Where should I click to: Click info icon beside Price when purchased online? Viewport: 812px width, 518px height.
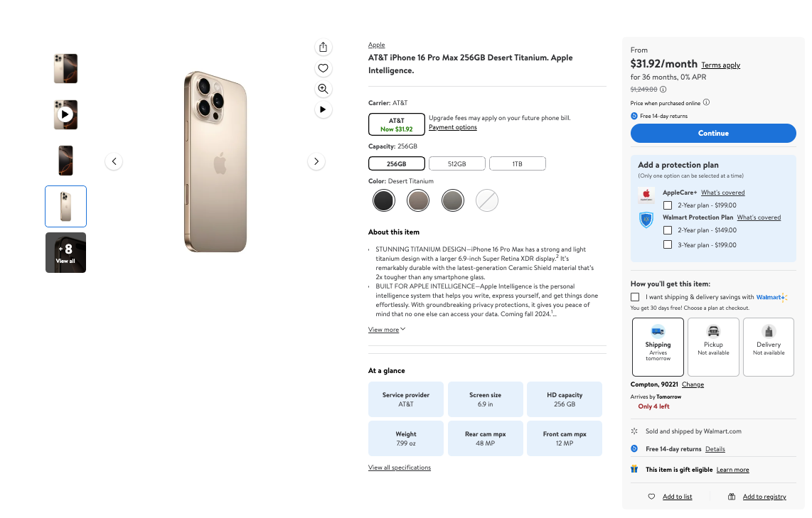tap(706, 102)
